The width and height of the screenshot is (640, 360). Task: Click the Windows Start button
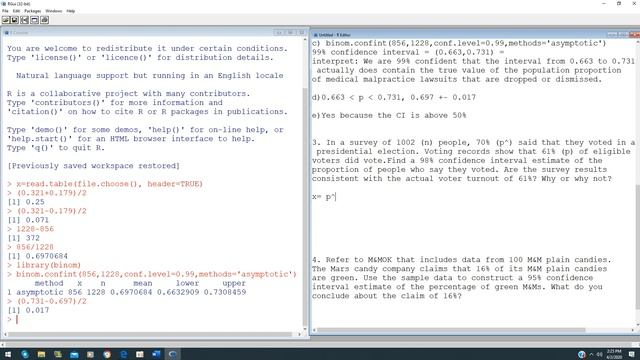click(x=8, y=354)
